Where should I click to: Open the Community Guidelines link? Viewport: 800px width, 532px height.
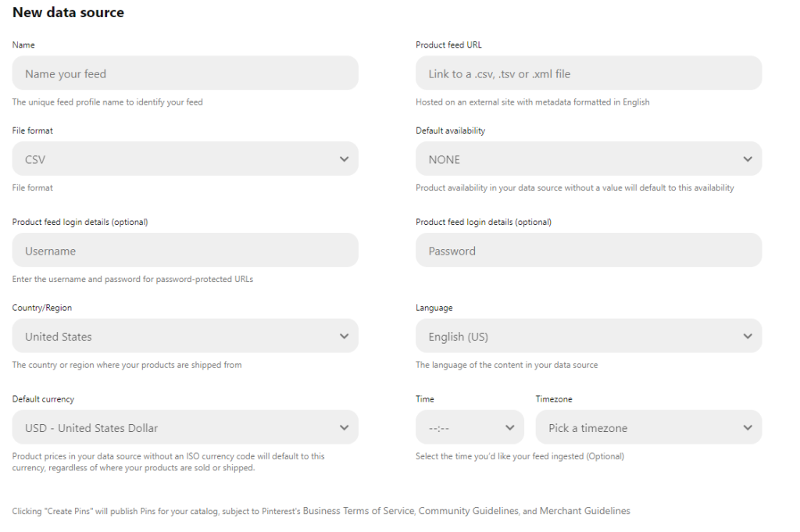[469, 511]
